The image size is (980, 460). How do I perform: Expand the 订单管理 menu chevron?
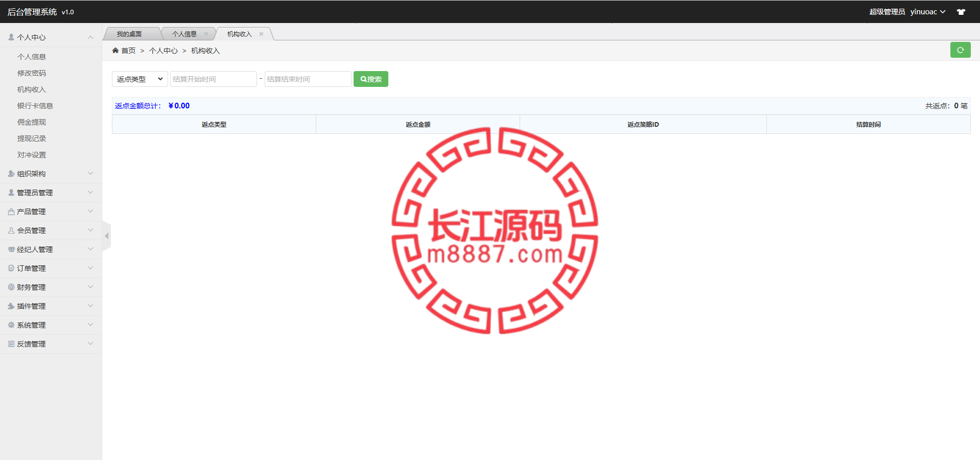pos(90,268)
